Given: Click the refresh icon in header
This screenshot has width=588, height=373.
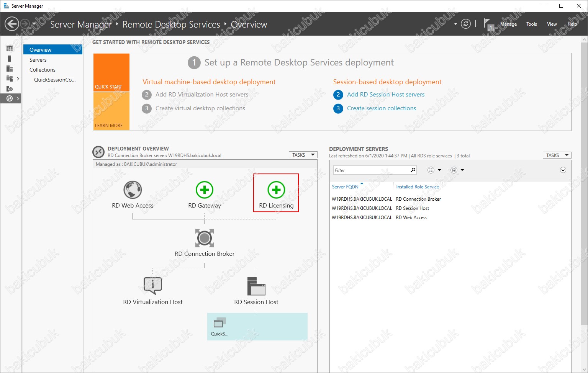Looking at the screenshot, I should pos(465,24).
